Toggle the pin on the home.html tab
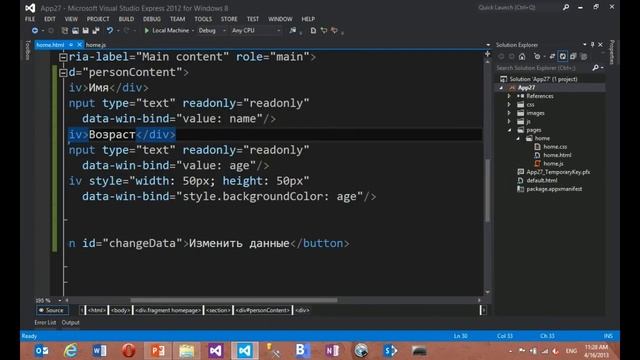 point(71,45)
